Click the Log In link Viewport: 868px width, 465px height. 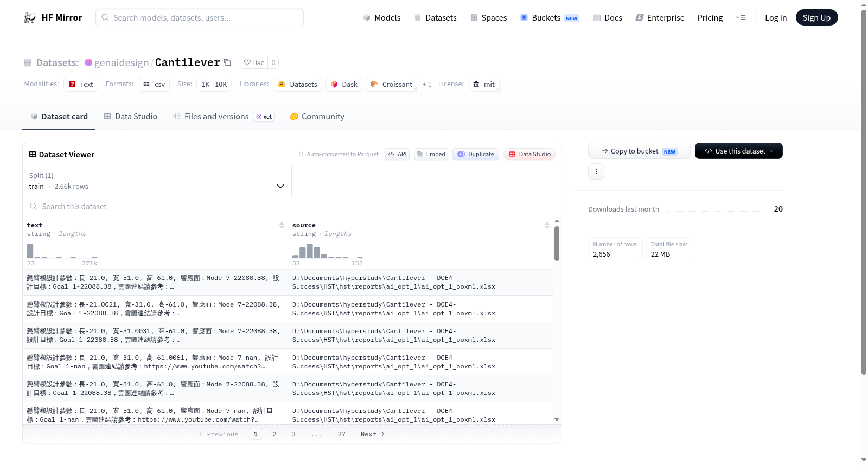(776, 18)
